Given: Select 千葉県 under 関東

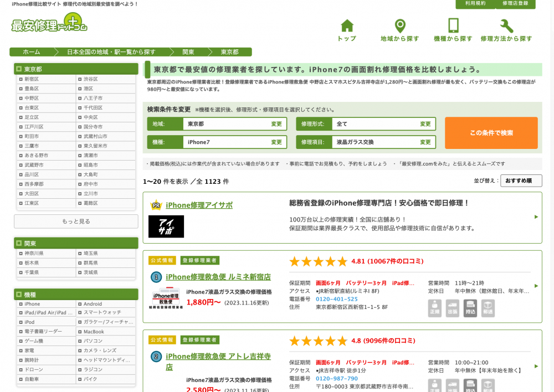Looking at the screenshot, I should [32, 272].
